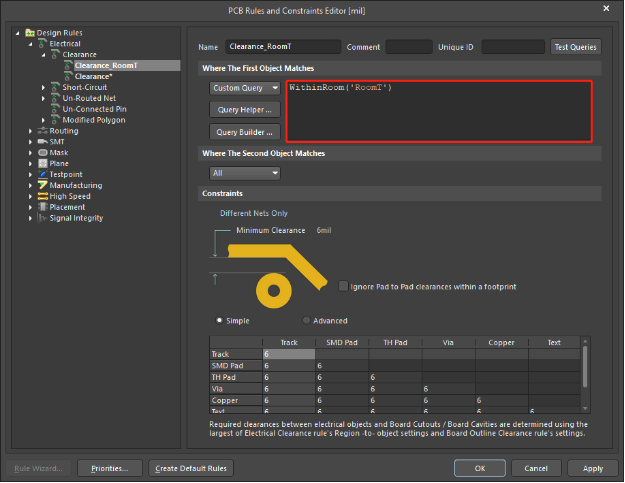The width and height of the screenshot is (625, 483).
Task: Open the Custom Query dropdown
Action: click(245, 88)
